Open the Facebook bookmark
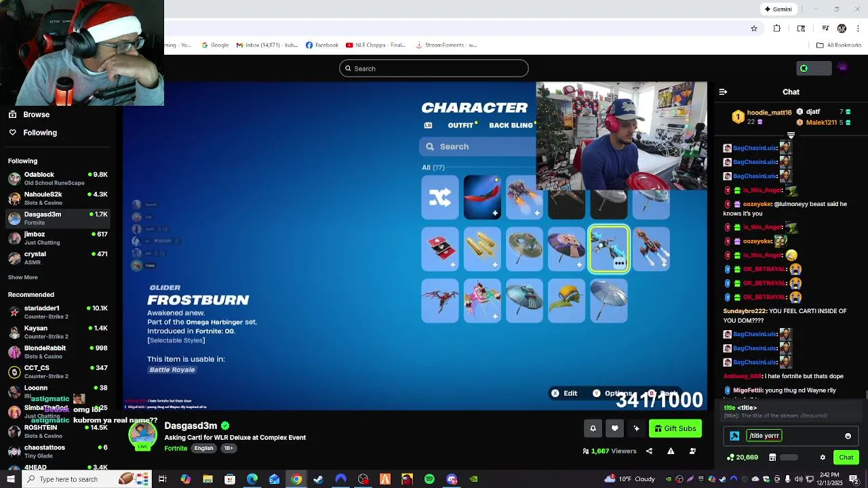 [321, 45]
